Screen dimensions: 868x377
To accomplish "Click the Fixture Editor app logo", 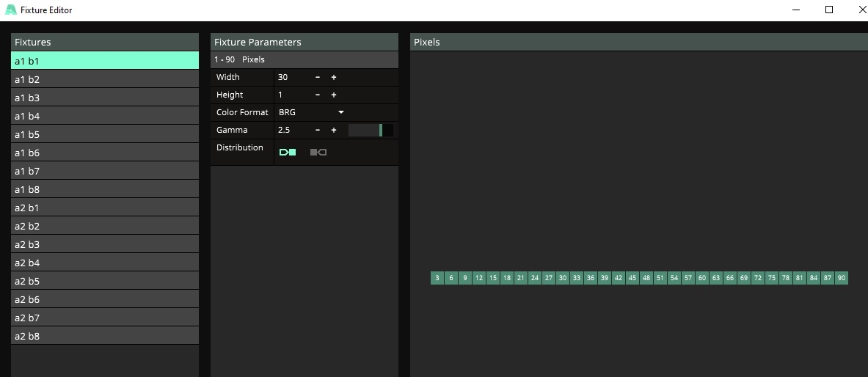I will [10, 10].
